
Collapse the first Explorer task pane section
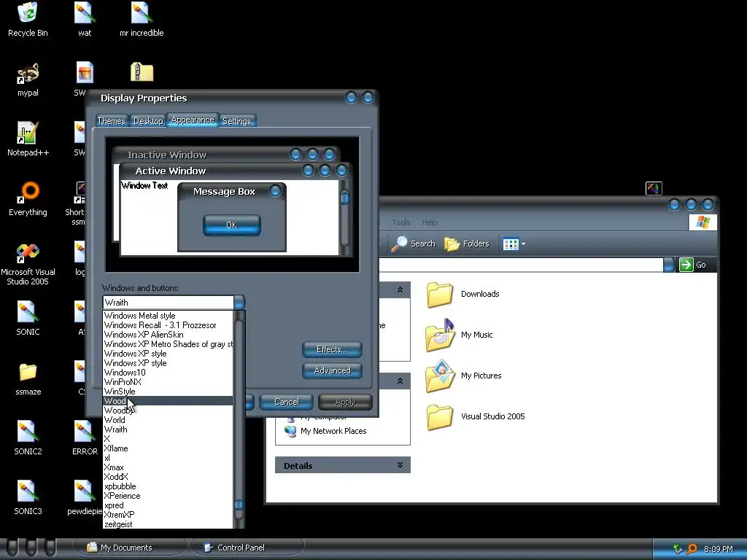click(x=400, y=289)
